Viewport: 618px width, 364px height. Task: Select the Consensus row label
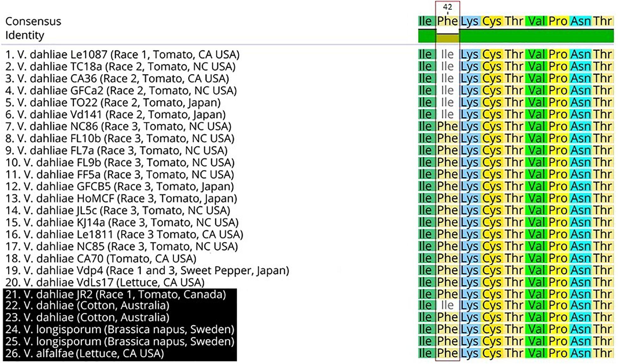pyautogui.click(x=33, y=21)
